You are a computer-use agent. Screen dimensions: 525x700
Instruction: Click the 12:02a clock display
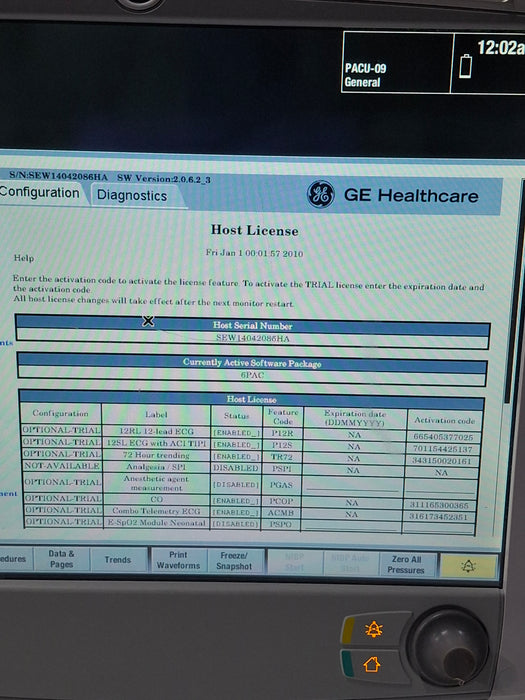pyautogui.click(x=500, y=47)
